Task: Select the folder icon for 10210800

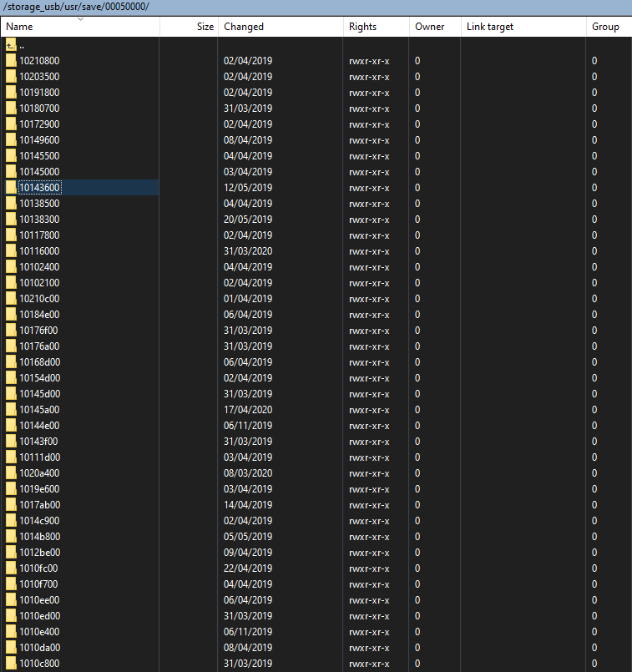Action: [x=11, y=61]
